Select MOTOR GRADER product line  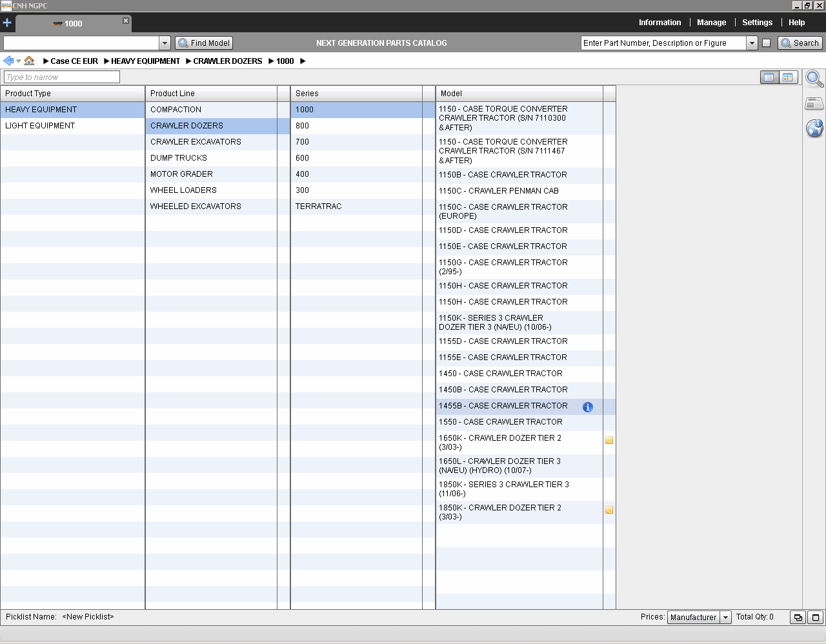pos(217,174)
